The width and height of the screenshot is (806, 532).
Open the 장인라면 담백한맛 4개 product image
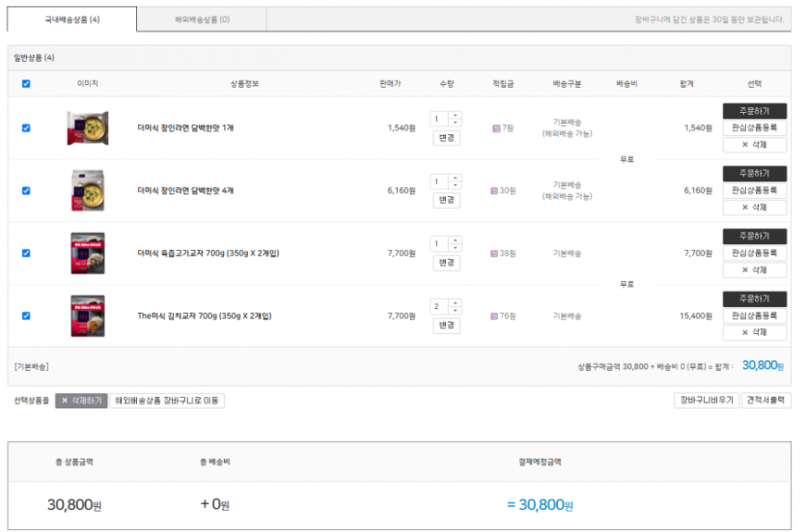pos(87,190)
